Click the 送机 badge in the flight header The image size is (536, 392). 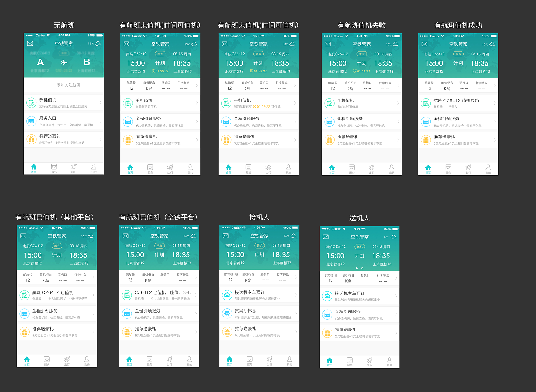[x=359, y=247]
